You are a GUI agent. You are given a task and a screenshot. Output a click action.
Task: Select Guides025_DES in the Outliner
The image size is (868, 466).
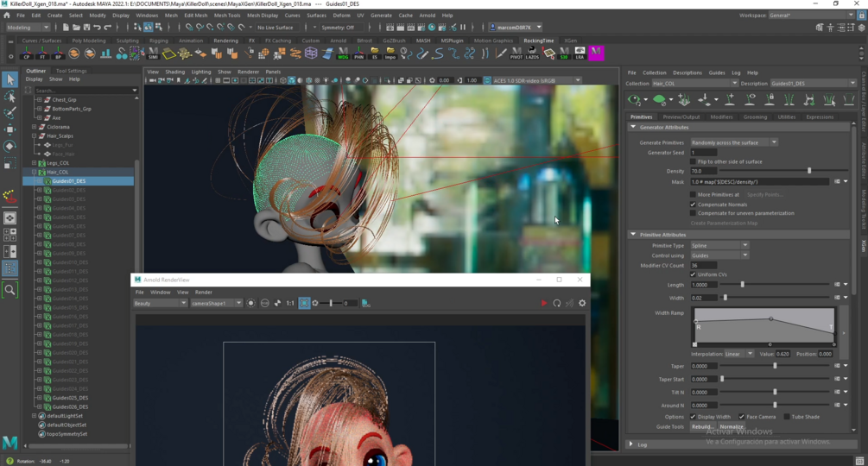click(68, 398)
